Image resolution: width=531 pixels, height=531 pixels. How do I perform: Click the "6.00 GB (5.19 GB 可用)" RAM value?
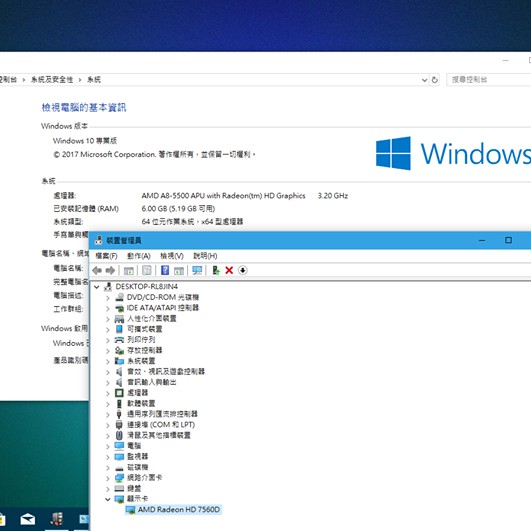[178, 209]
